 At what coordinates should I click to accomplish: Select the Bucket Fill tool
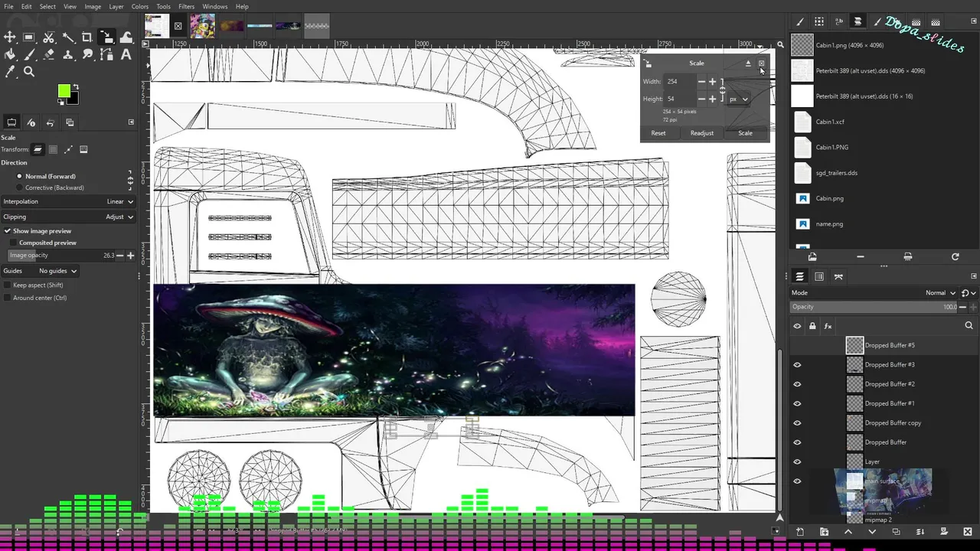tap(10, 54)
